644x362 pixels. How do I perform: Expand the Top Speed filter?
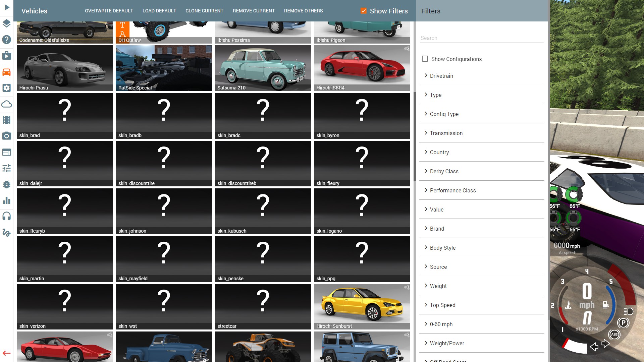tap(482, 305)
